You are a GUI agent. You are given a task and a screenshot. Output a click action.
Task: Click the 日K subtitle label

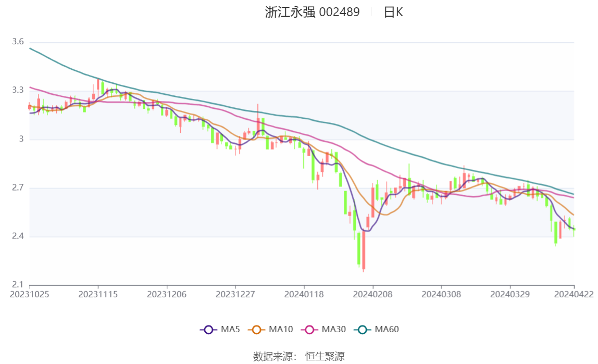(393, 12)
